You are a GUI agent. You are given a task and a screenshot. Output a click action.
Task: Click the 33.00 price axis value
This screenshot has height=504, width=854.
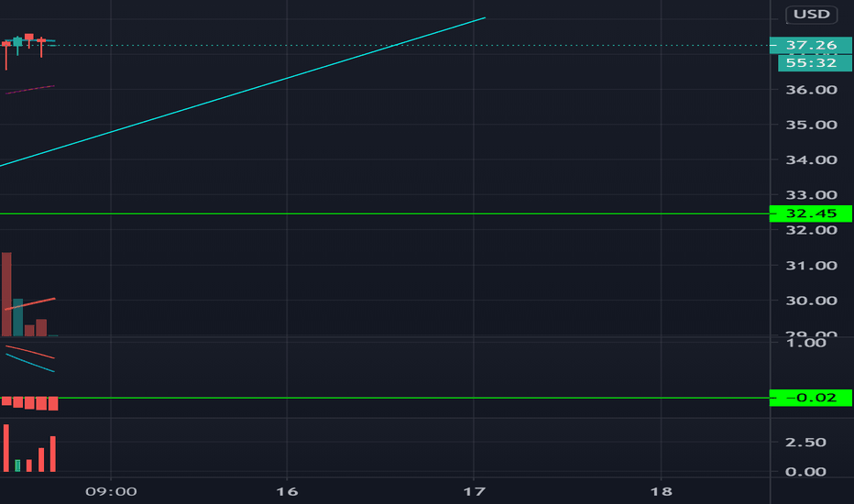pyautogui.click(x=811, y=195)
